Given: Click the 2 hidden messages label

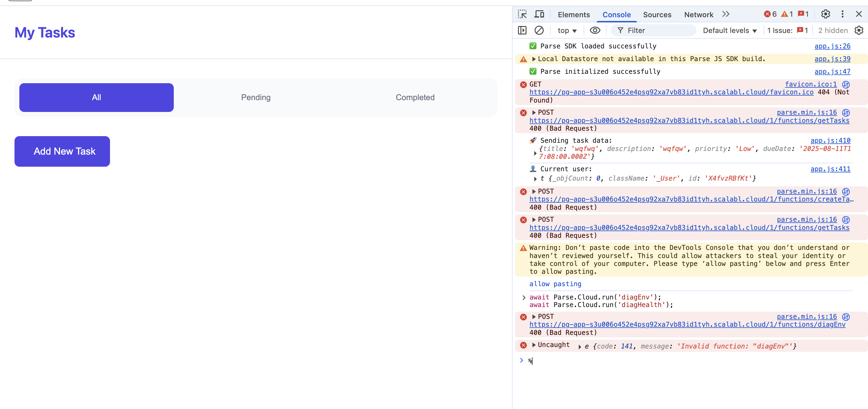Looking at the screenshot, I should click(x=833, y=30).
